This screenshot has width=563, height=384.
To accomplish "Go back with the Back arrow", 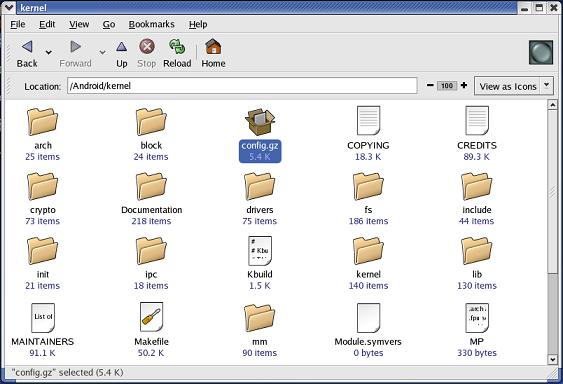I will [27, 54].
